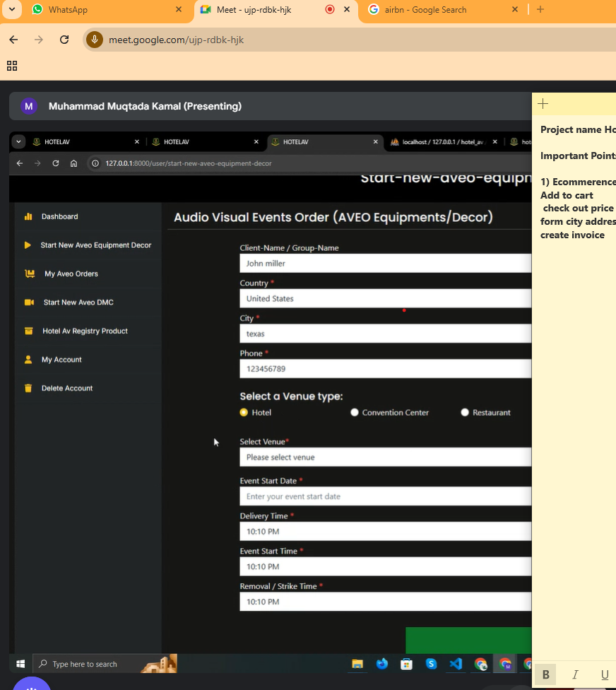Viewport: 616px width, 690px height.
Task: Click the recording indicator on the Meet tab
Action: 330,9
